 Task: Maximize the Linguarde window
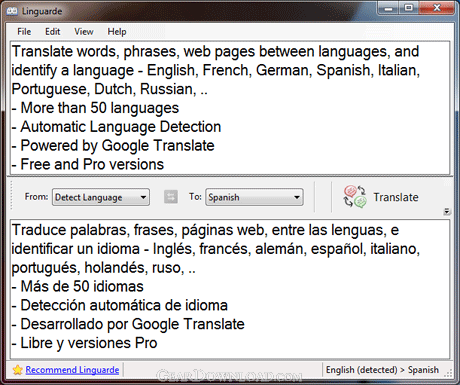[x=409, y=8]
